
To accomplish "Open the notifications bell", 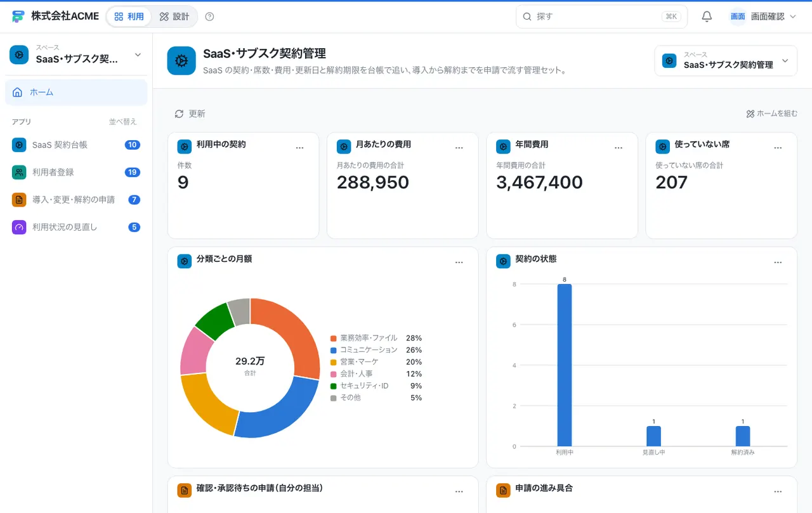I will point(707,16).
